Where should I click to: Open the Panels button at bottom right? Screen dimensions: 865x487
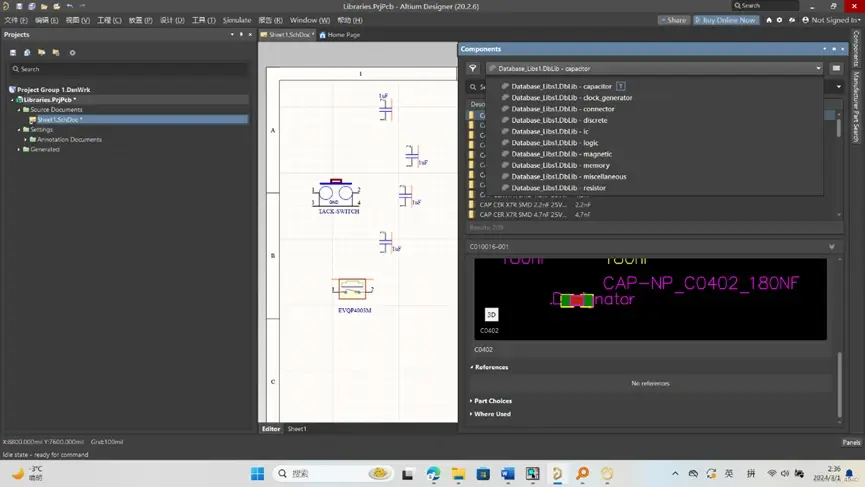[851, 442]
